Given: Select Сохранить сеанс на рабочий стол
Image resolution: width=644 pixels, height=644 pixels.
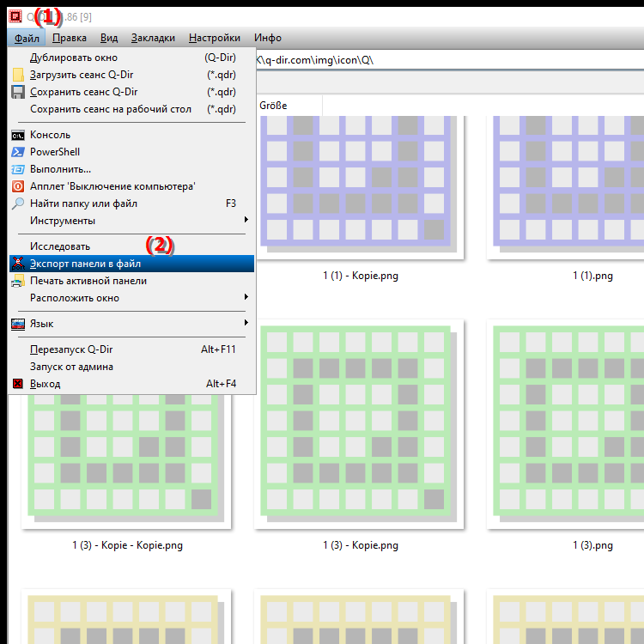Looking at the screenshot, I should click(x=131, y=109).
